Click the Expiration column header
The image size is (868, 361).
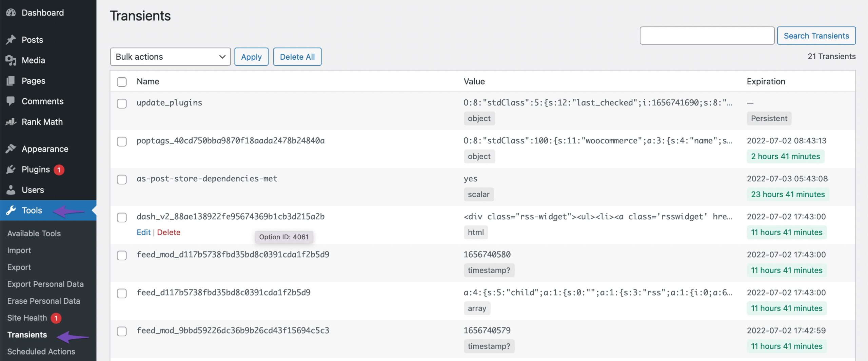[766, 81]
